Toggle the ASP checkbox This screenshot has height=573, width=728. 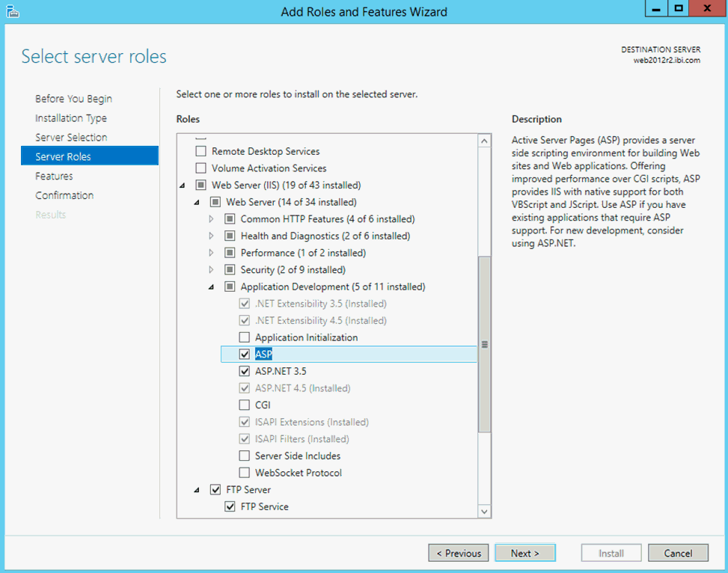244,355
